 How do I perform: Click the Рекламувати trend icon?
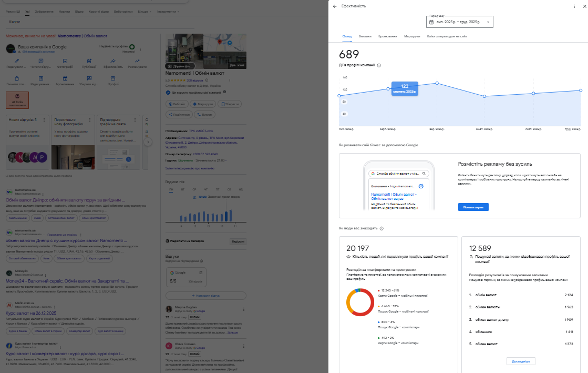137,62
